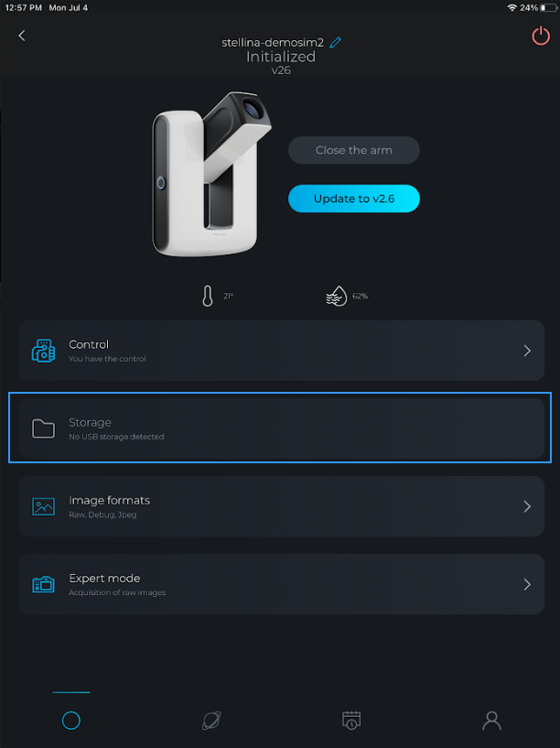Viewport: 560px width, 748px height.
Task: Expand the Image formats chevron
Action: [x=527, y=506]
